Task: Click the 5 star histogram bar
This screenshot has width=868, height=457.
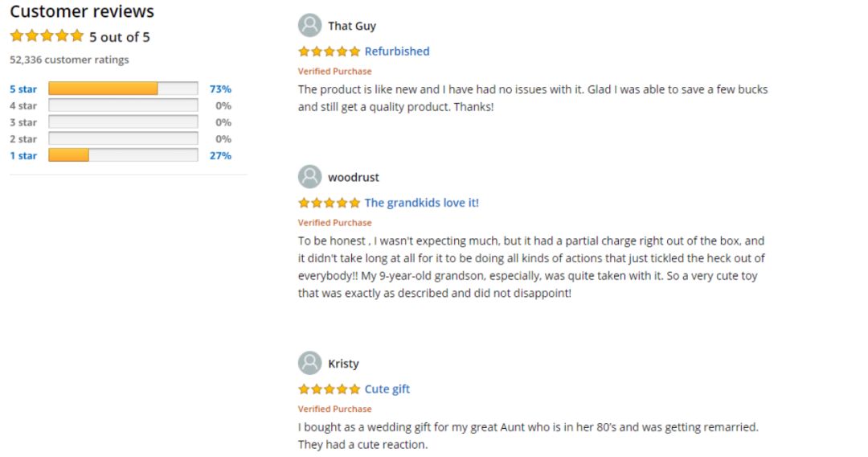Action: click(x=123, y=89)
